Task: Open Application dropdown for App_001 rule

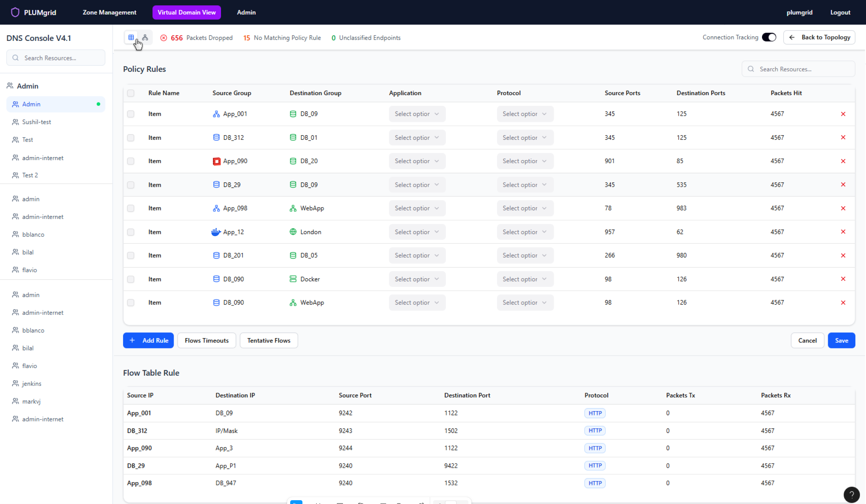Action: (x=417, y=114)
